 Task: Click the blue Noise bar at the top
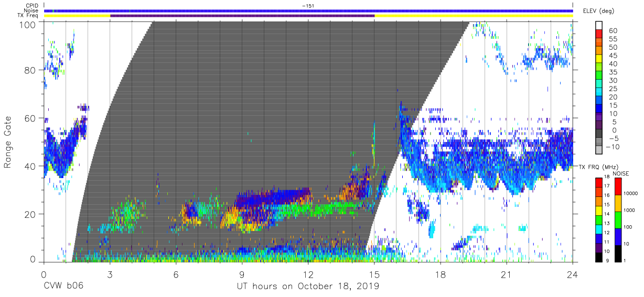[308, 10]
